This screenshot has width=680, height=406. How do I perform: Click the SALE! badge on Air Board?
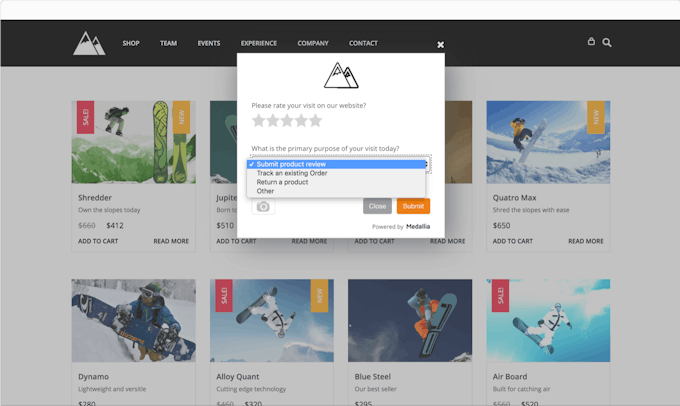tap(500, 295)
